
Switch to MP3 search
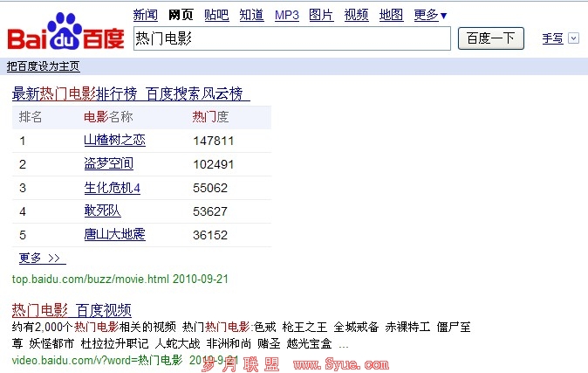(286, 15)
